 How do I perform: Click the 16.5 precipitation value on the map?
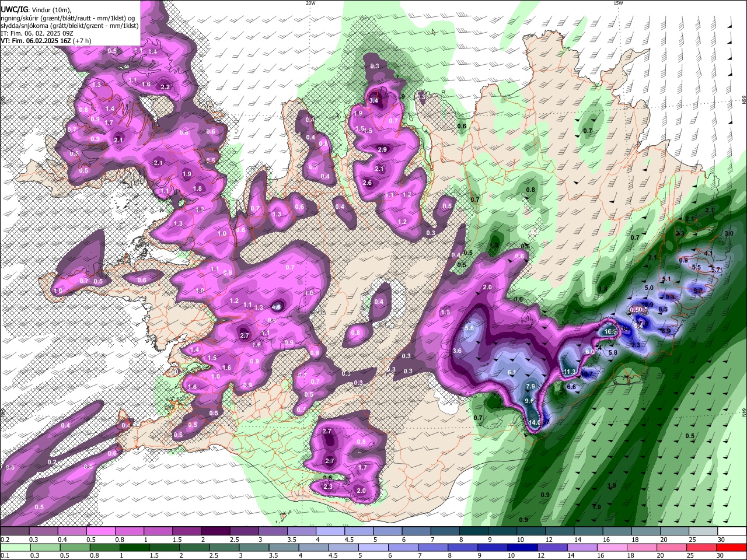[610, 331]
